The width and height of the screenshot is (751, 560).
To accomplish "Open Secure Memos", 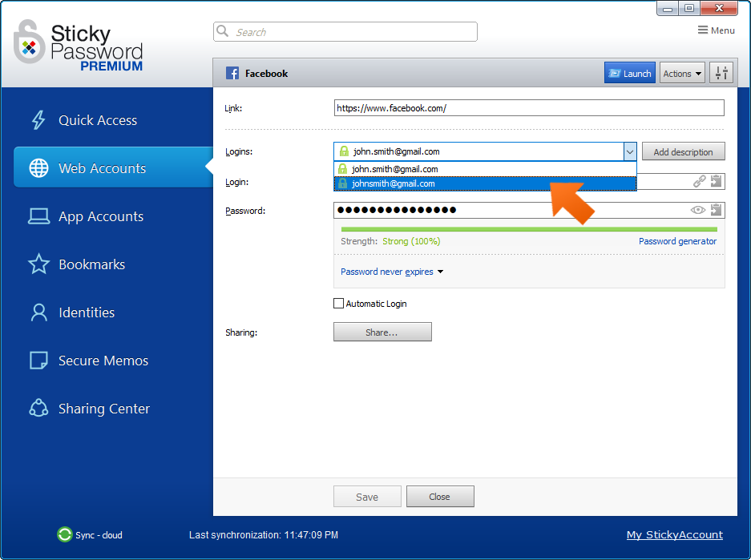I will (x=103, y=361).
